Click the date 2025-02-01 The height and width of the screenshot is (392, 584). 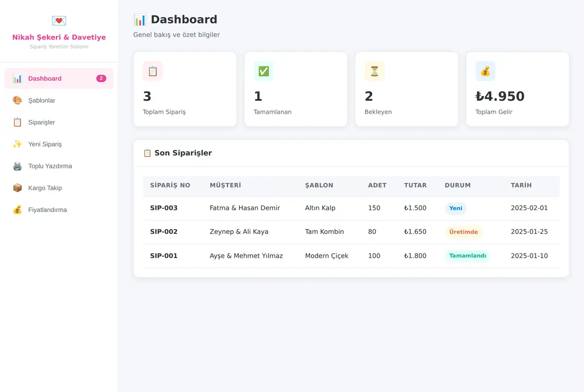tap(529, 208)
